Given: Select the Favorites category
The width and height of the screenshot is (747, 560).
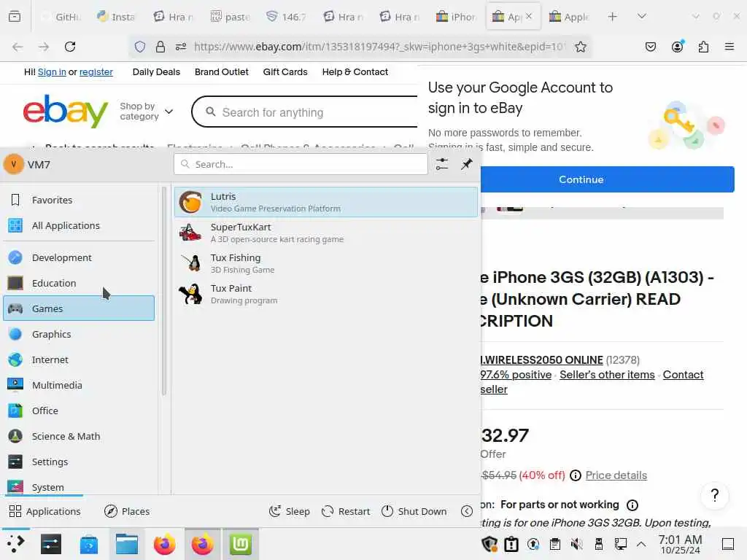Looking at the screenshot, I should point(79,200).
